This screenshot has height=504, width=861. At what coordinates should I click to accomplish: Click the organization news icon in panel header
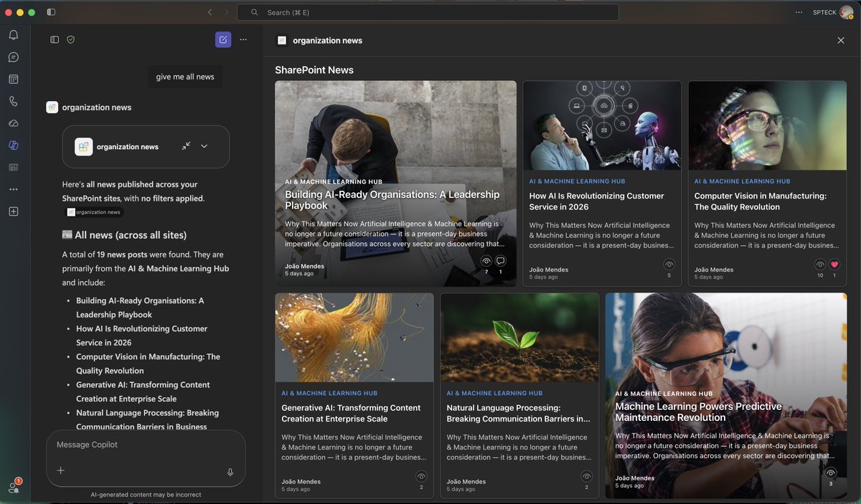pyautogui.click(x=282, y=40)
